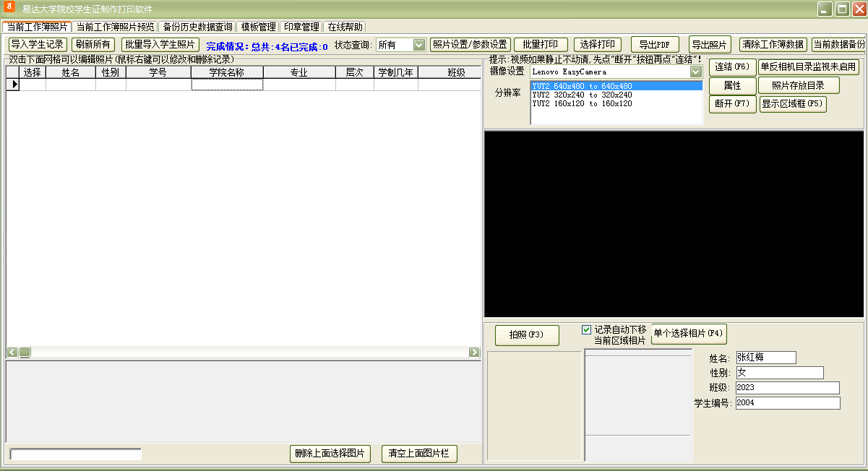The image size is (868, 471).
Task: Open the 当前工作簿照片预览 tab
Action: tap(115, 27)
